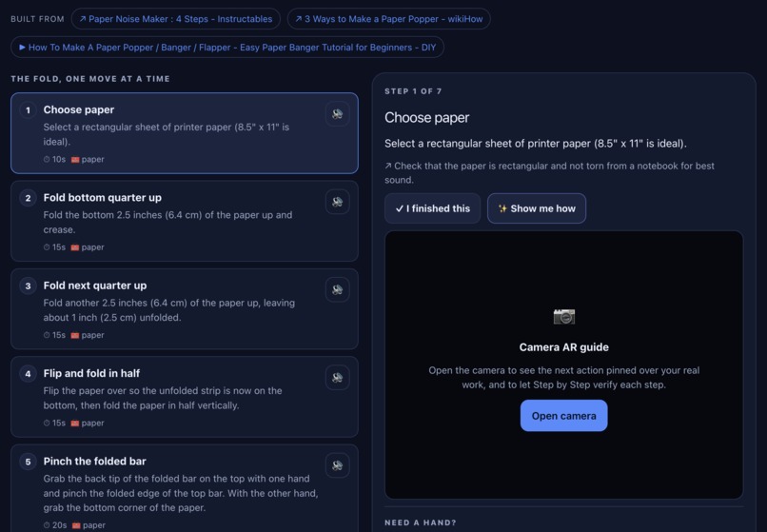Click the paper tag on Pinch the folded bar

[x=88, y=525]
